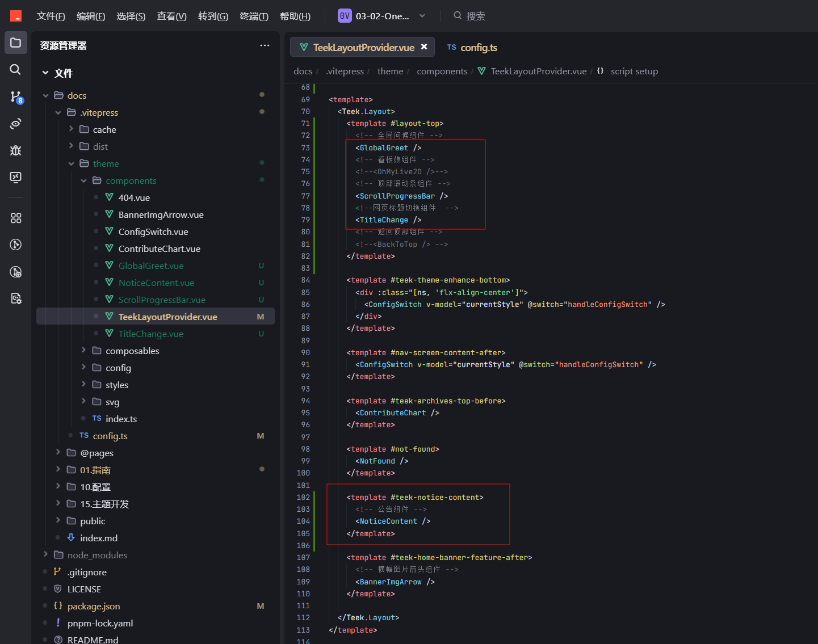Collapse the docs folder
The height and width of the screenshot is (644, 818).
45,95
